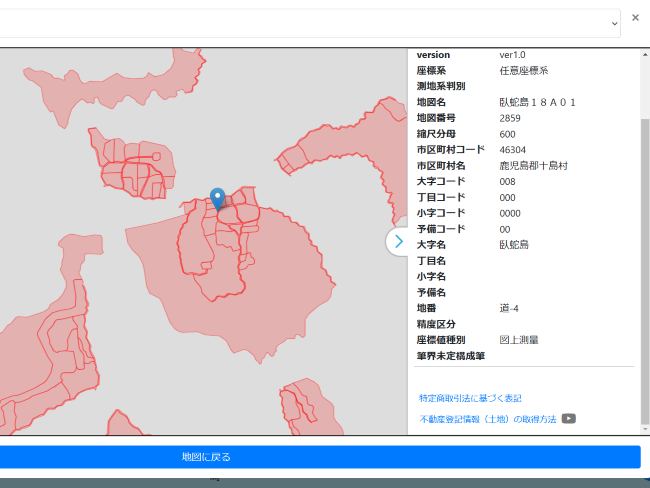Image resolution: width=650 pixels, height=488 pixels.
Task: Click the blue map location pin
Action: [x=218, y=199]
